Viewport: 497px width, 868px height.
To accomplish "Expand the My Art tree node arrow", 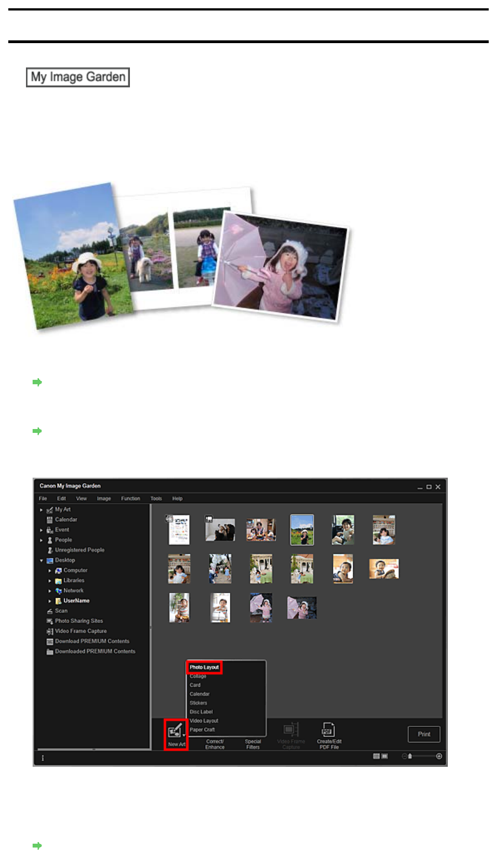I will coord(41,510).
